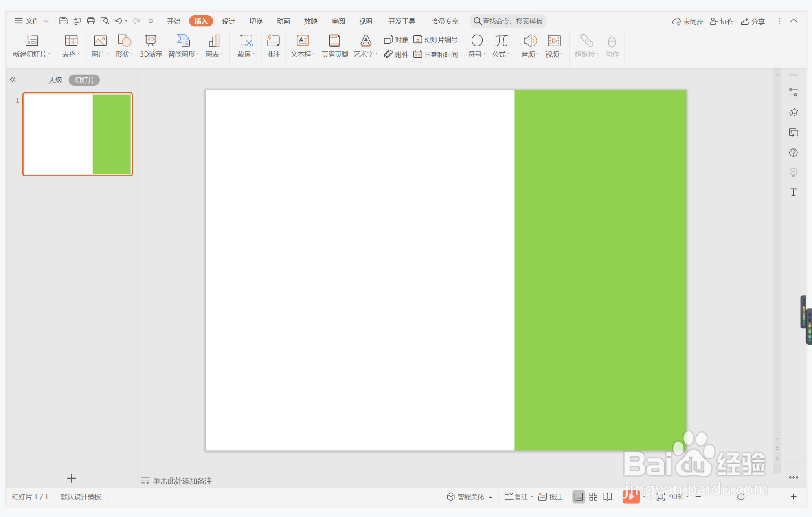Screen dimensions: 812x517
Task: Click the 协作 collaborate button
Action: tap(721, 21)
